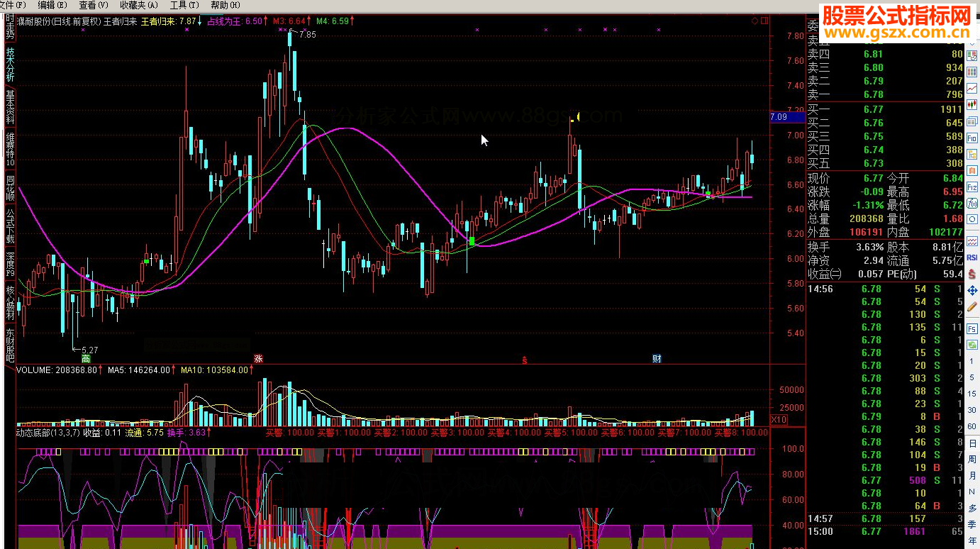980x549 pixels.
Task: Click the yellow moon marker on chart
Action: (x=579, y=117)
